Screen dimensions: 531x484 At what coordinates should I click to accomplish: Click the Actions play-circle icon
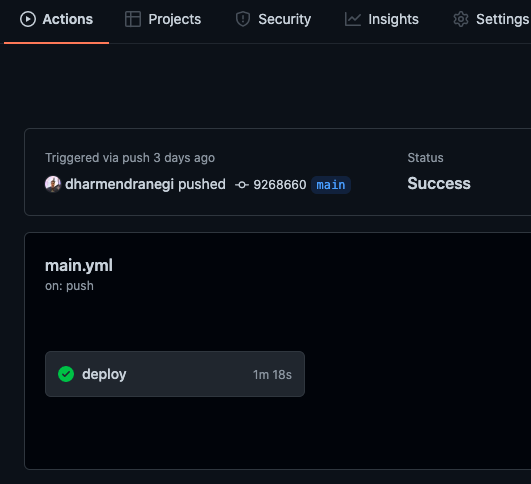[28, 19]
